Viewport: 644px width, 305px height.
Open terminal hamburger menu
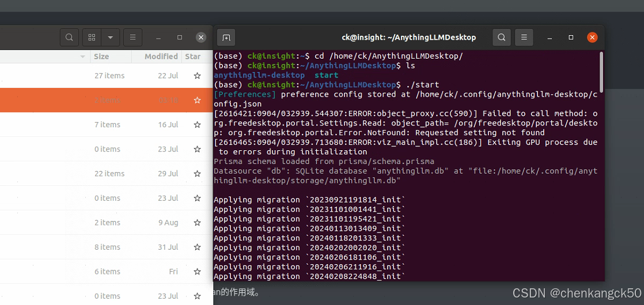[x=524, y=37]
